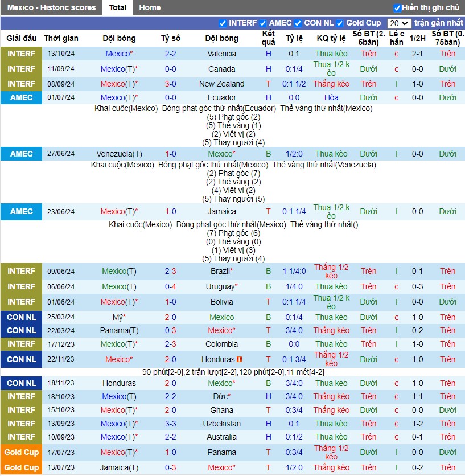The width and height of the screenshot is (465, 476).
Task: Toggle the AMEC competition checkbox
Action: point(263,23)
